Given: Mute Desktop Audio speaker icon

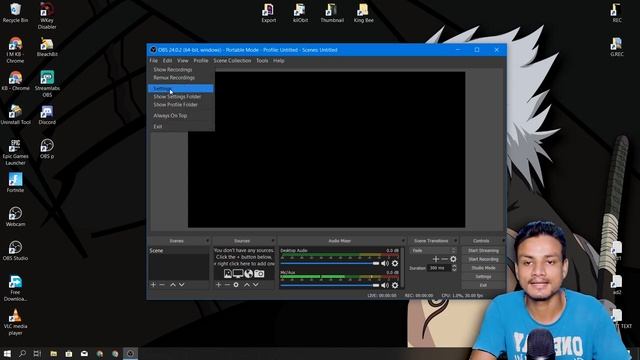Looking at the screenshot, I should (x=384, y=263).
